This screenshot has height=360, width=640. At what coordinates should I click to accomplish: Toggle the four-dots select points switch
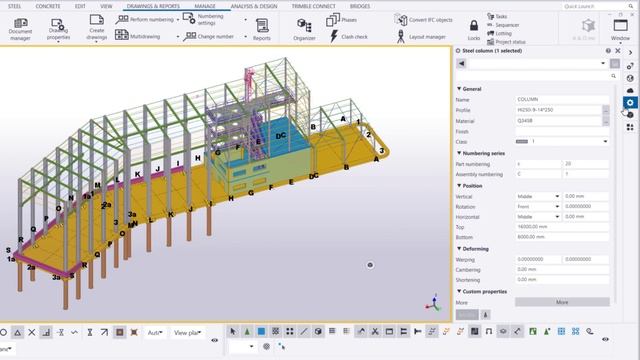click(x=290, y=331)
